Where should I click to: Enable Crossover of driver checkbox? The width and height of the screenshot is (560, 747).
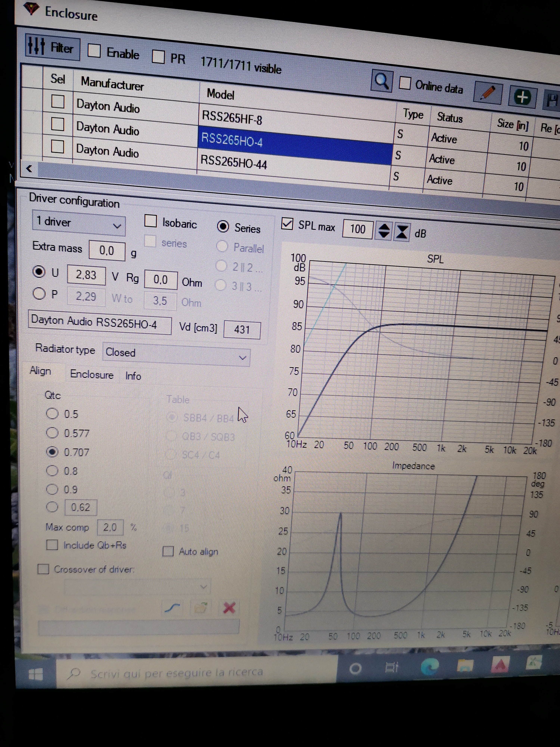(43, 569)
